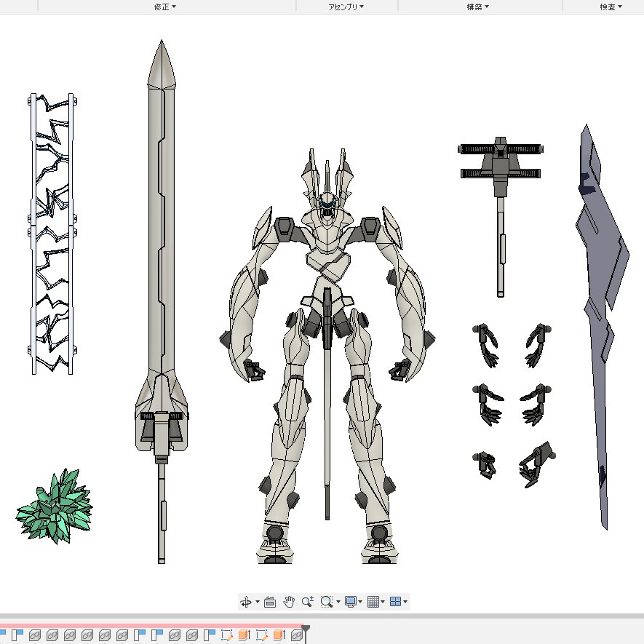644x644 pixels.
Task: Select the bottom-right spare hand part
Action: click(536, 464)
